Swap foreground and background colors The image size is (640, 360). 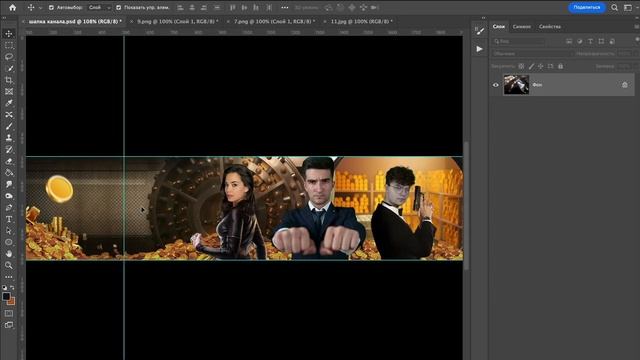[x=12, y=287]
